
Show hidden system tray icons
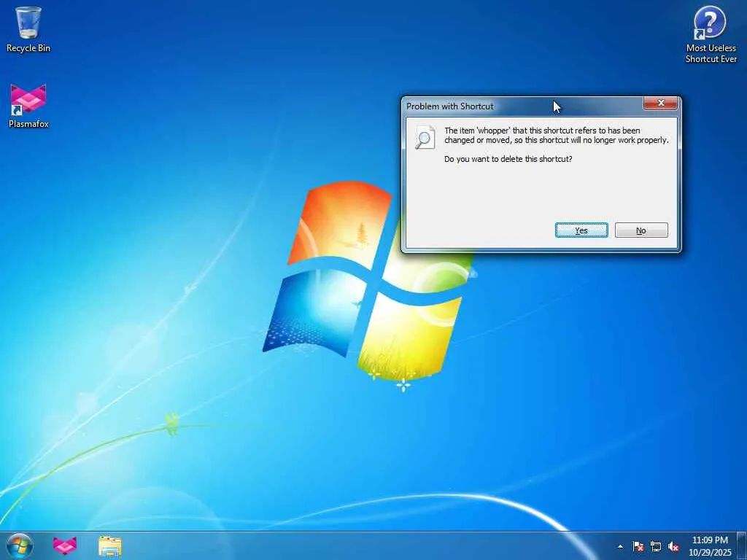(620, 546)
